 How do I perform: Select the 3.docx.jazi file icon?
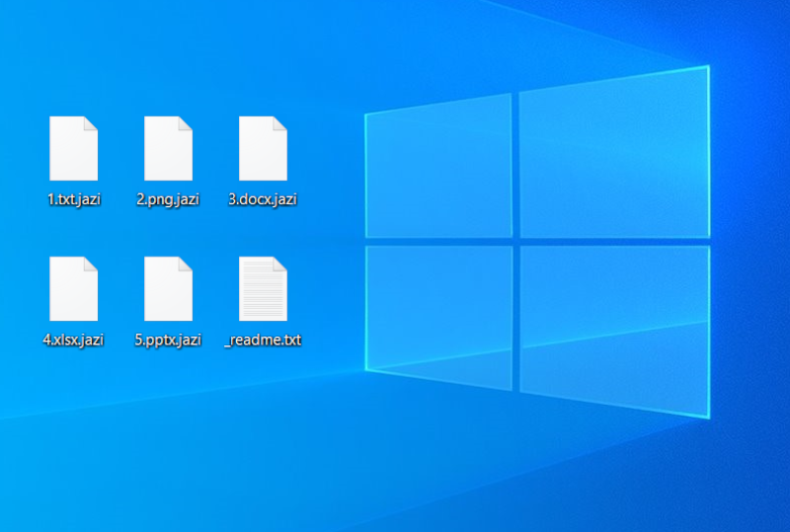pyautogui.click(x=263, y=148)
